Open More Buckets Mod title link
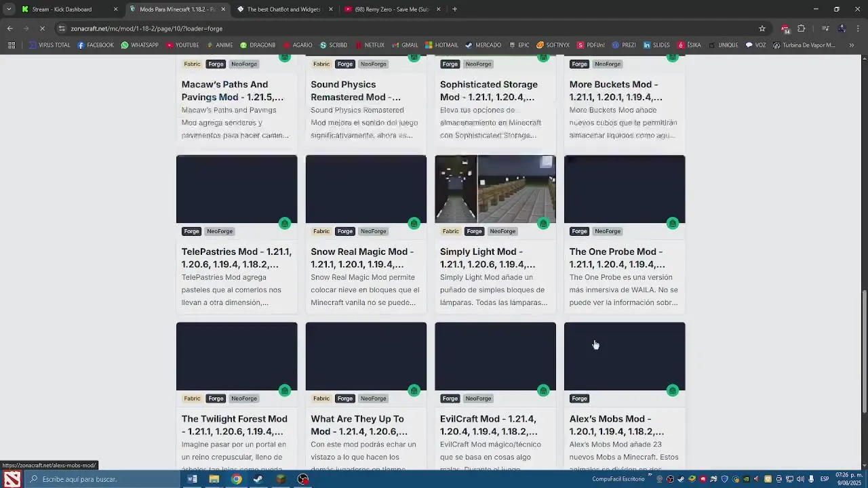Image resolution: width=868 pixels, height=488 pixels. coord(616,91)
